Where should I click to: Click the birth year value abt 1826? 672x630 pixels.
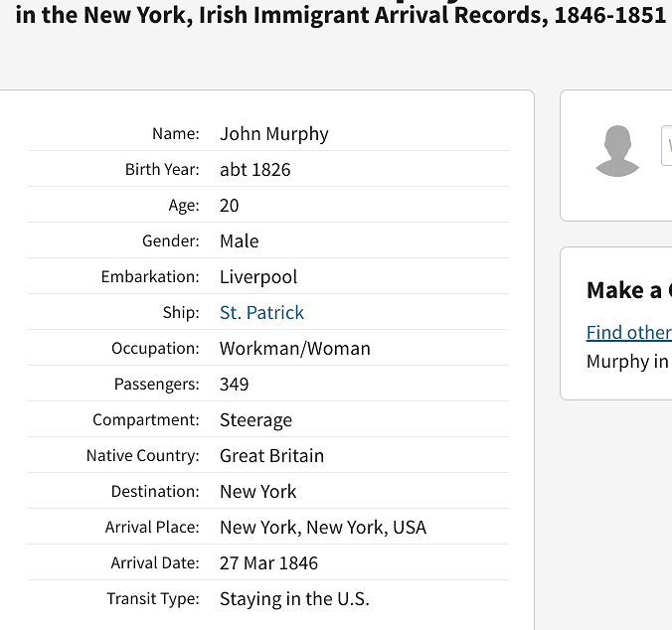(x=254, y=170)
